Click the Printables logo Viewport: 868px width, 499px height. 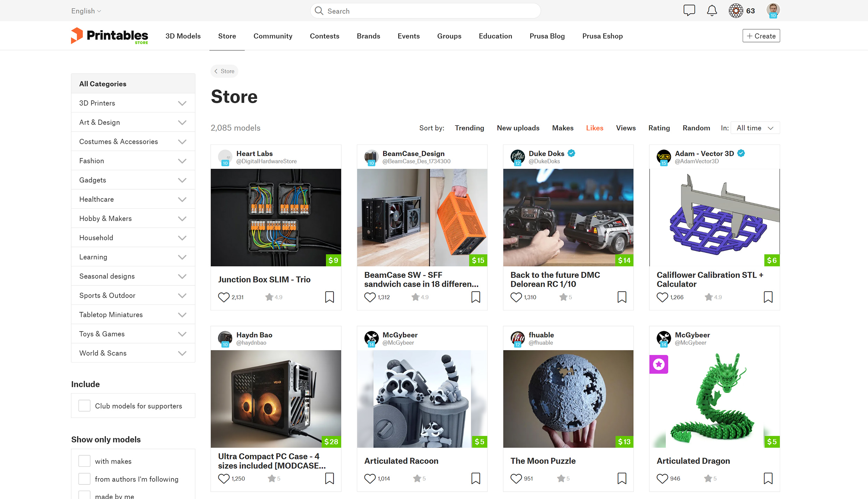(110, 36)
